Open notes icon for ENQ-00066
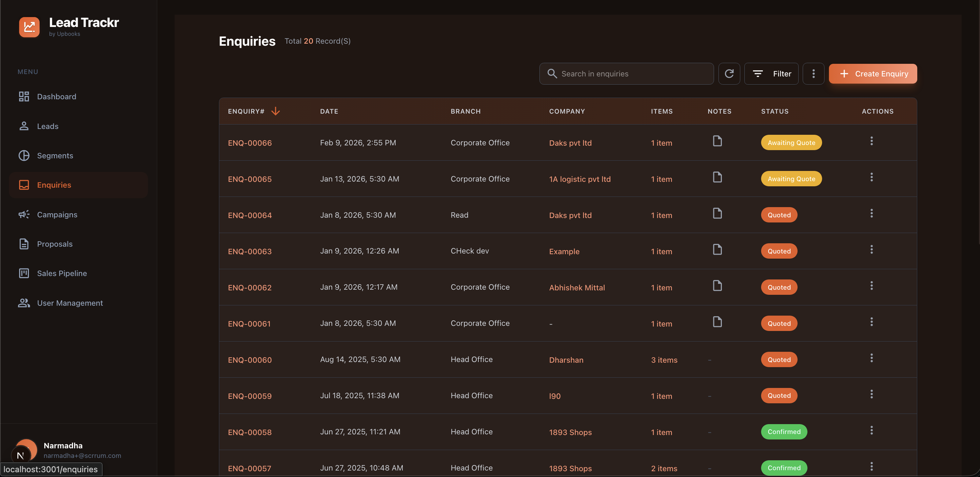 click(717, 141)
